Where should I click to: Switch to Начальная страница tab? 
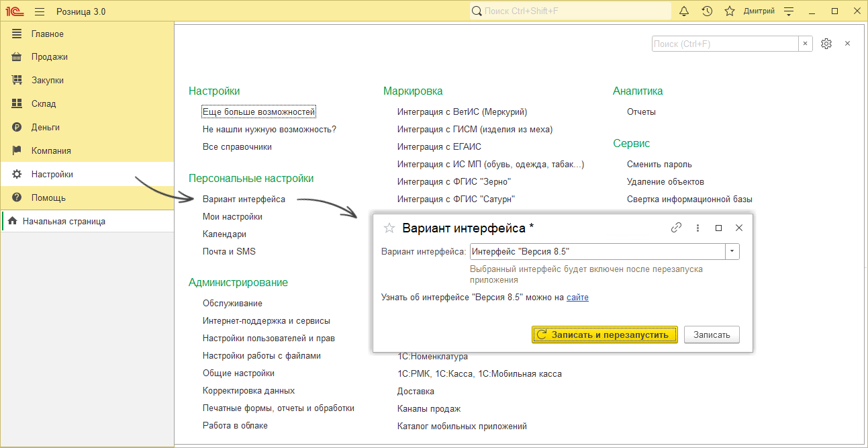pyautogui.click(x=87, y=221)
